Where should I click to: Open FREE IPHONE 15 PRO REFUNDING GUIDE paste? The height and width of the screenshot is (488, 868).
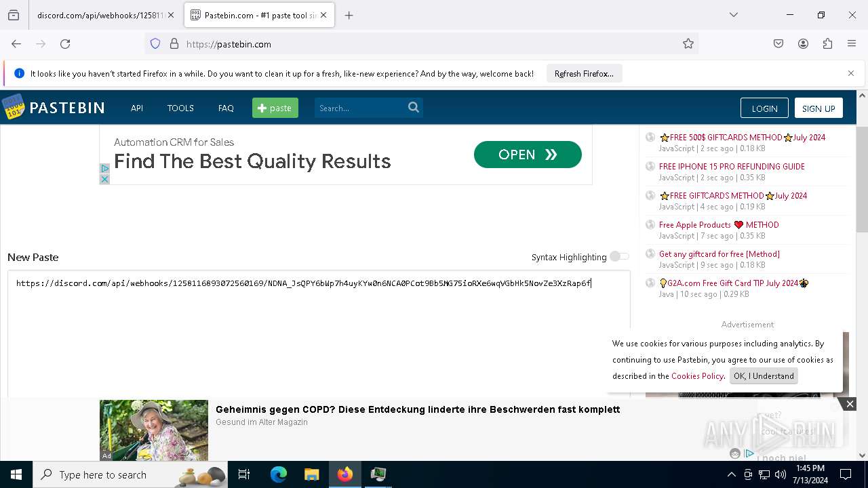[x=732, y=166]
